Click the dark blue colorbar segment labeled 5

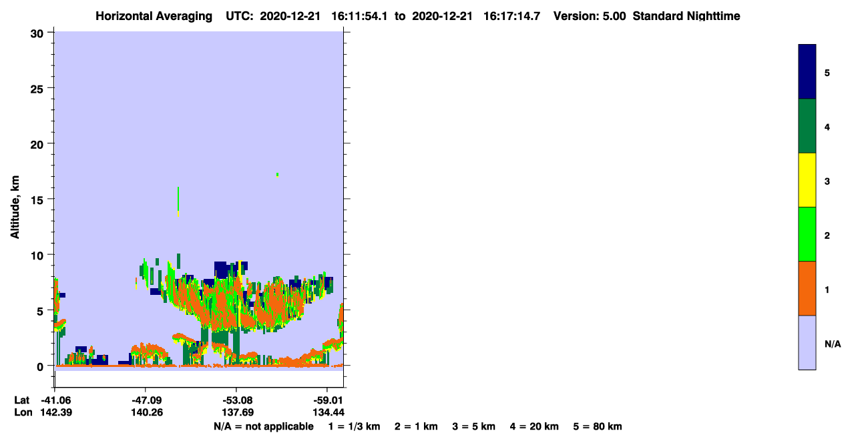point(807,72)
